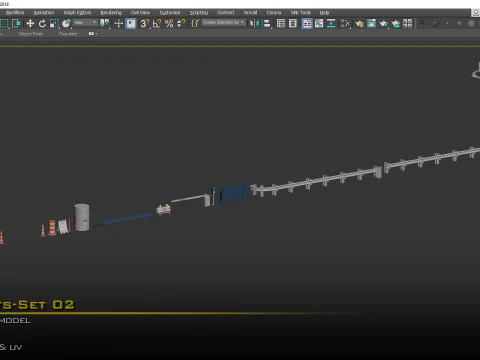Choose the Select and Scale tool

pyautogui.click(x=54, y=23)
